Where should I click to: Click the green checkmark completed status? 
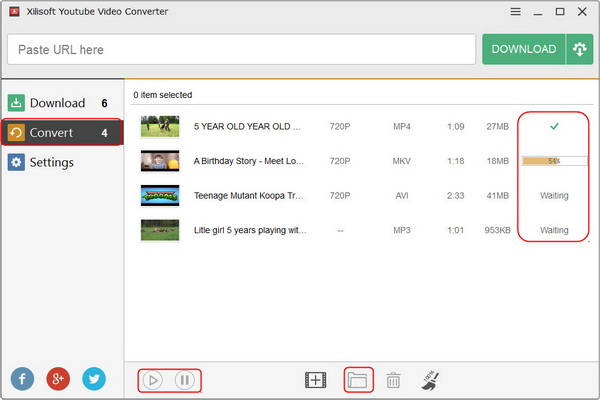(x=554, y=126)
